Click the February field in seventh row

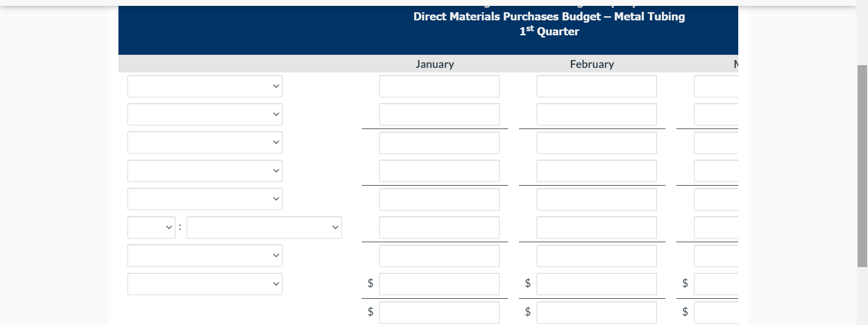(x=597, y=256)
